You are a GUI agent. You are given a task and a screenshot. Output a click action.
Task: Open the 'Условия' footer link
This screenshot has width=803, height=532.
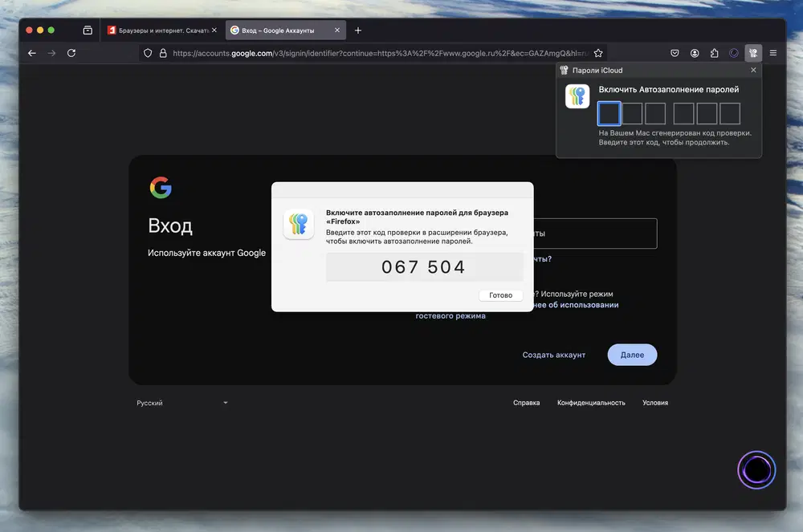(655, 403)
